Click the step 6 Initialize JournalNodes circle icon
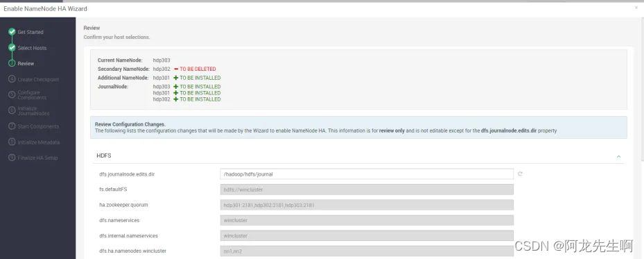This screenshot has height=259, width=644. [x=12, y=110]
